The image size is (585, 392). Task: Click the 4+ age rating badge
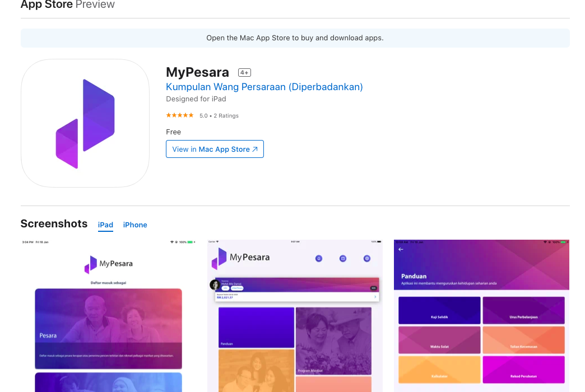coord(245,73)
